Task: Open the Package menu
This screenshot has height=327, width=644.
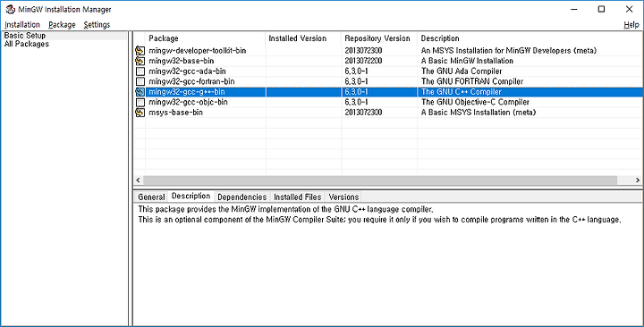Action: 62,25
